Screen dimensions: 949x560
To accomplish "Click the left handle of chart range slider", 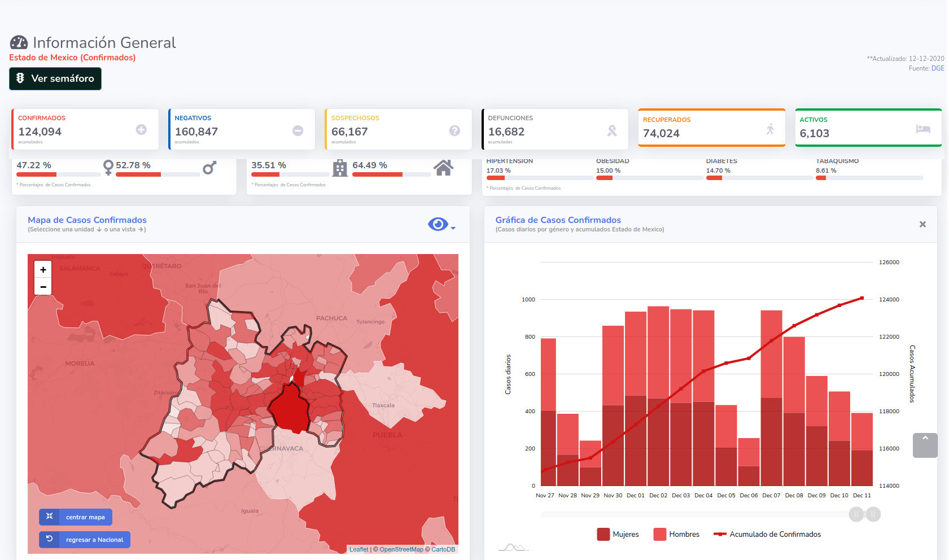I will tap(856, 514).
